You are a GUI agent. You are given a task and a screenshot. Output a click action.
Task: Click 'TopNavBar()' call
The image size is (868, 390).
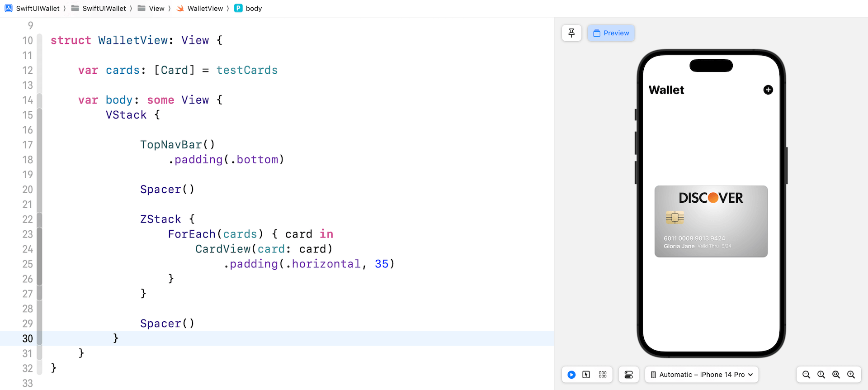(178, 145)
